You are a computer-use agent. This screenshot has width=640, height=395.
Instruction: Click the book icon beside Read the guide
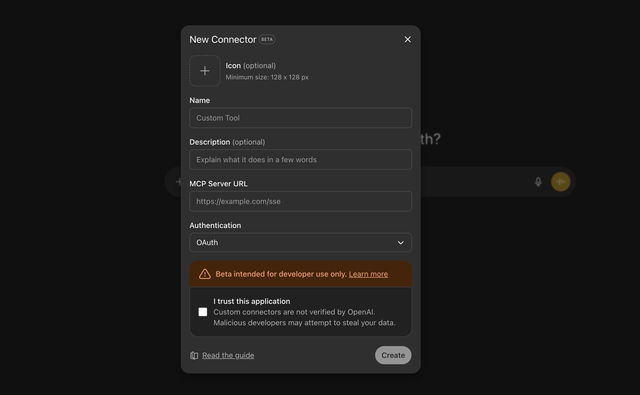pyautogui.click(x=194, y=355)
